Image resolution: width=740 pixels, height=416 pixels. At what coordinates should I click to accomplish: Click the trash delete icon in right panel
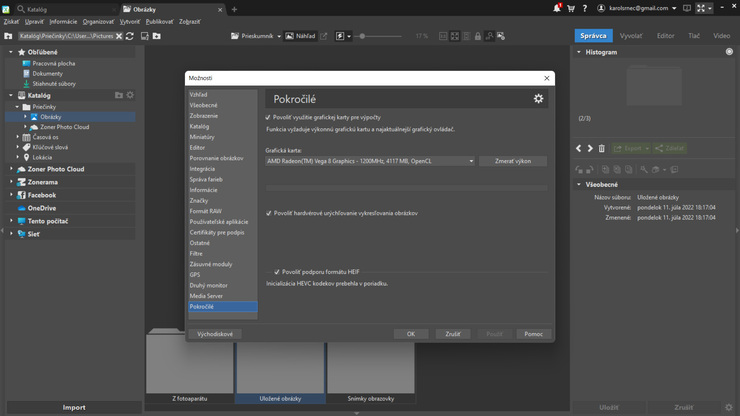tap(601, 148)
